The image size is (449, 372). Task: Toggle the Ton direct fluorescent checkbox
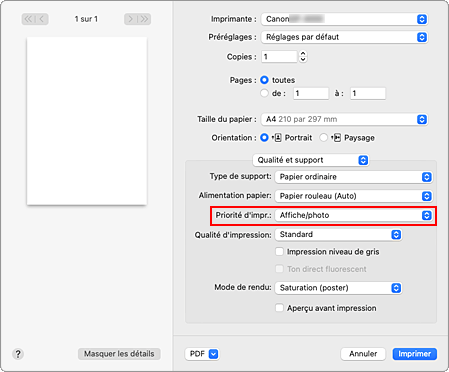(279, 269)
